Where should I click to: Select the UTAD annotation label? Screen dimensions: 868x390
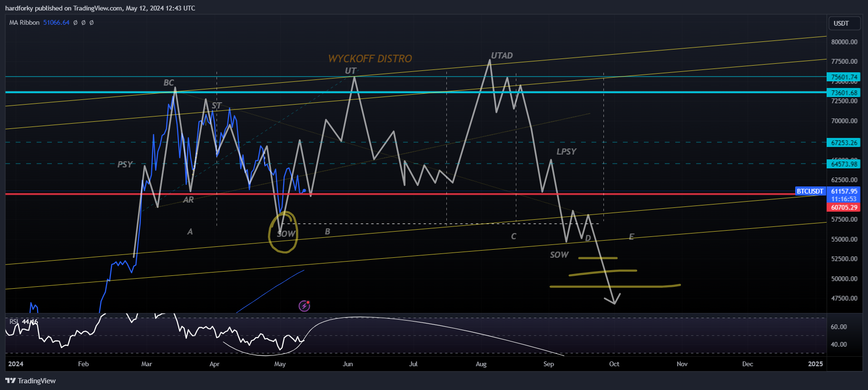click(x=502, y=56)
